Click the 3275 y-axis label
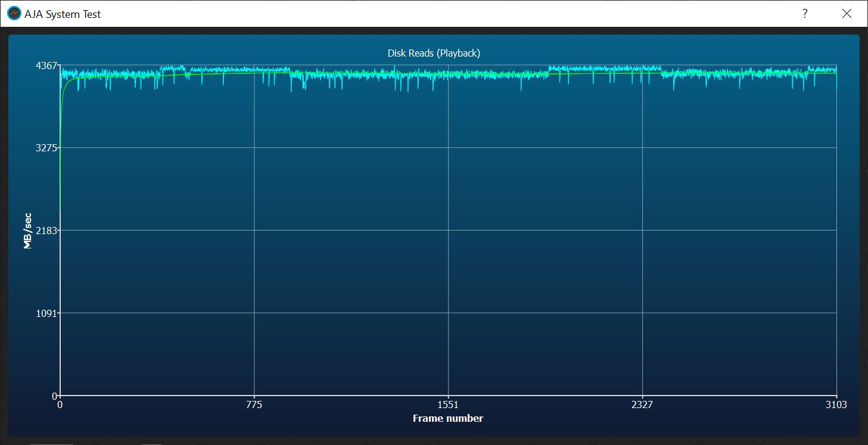Viewport: 868px width, 445px height. [47, 148]
